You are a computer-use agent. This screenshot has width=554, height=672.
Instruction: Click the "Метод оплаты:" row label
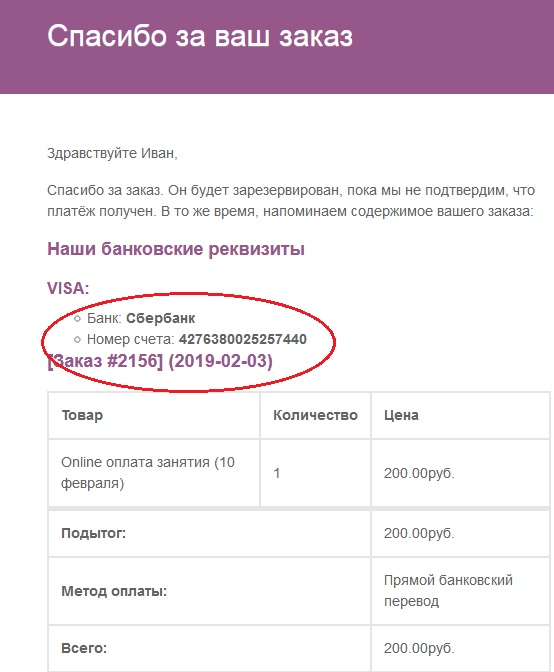pyautogui.click(x=114, y=591)
